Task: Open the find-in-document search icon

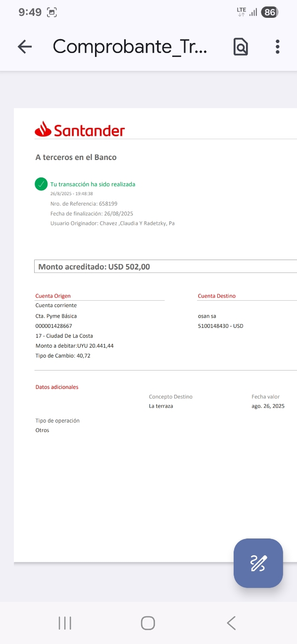Action: (x=241, y=47)
